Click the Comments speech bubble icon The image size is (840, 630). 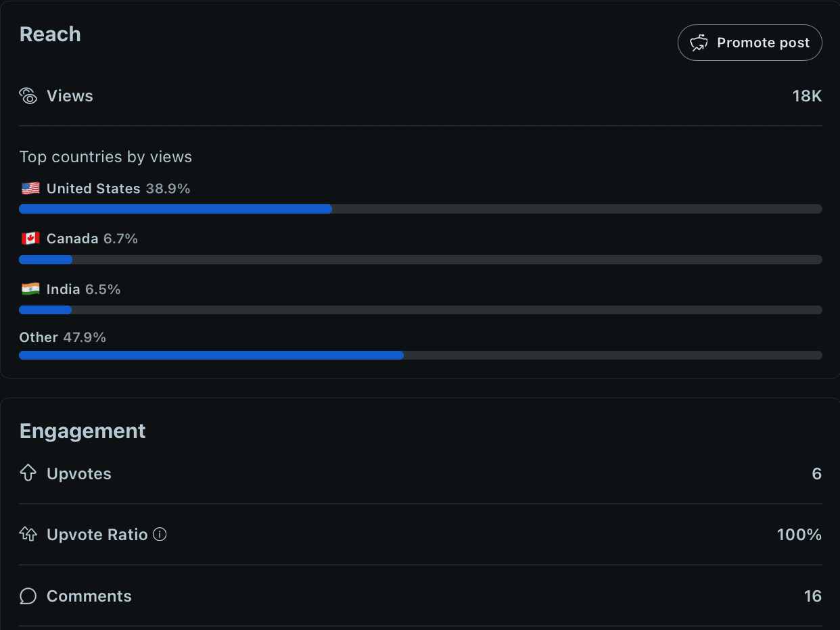point(28,596)
